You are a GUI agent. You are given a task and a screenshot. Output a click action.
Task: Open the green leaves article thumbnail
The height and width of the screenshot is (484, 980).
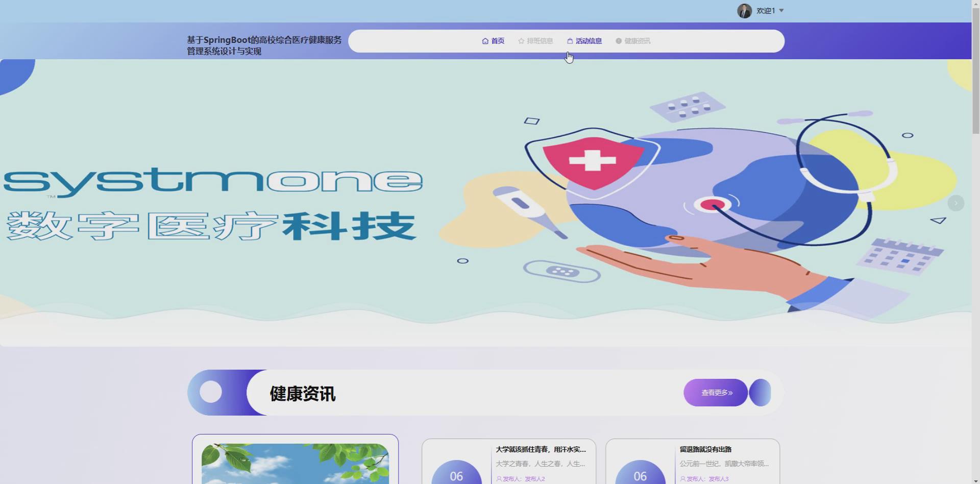pos(295,464)
